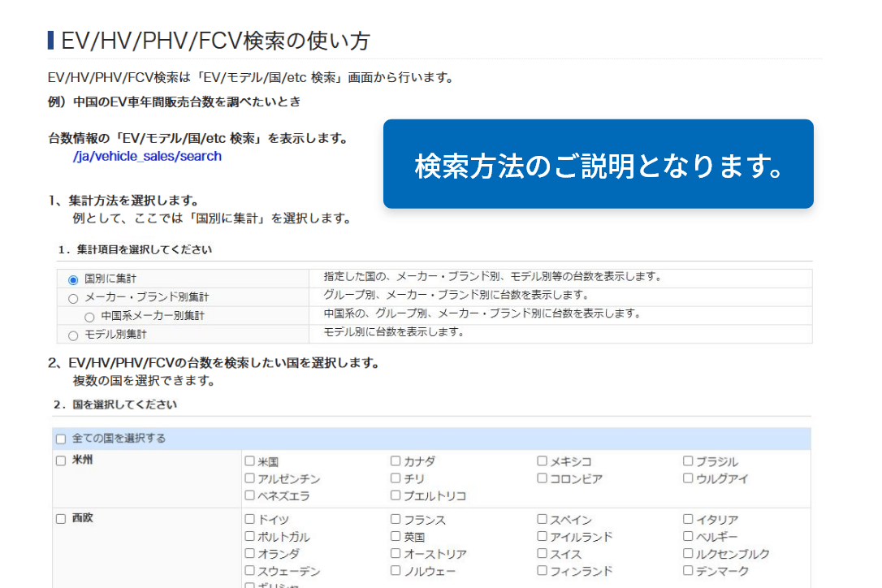Click the heading EV/HV/PHV/FCV検索の使い方

click(x=215, y=41)
